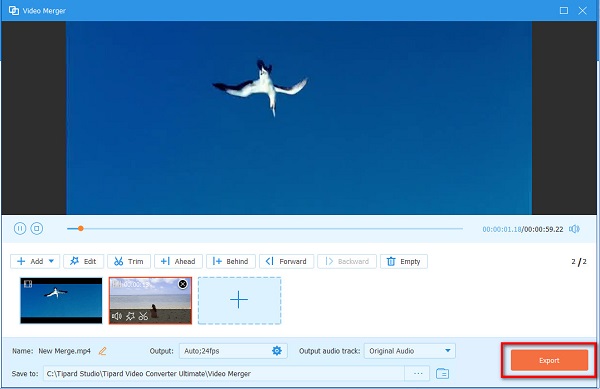Remove the beach clip with X icon
600x389 pixels.
coord(183,284)
